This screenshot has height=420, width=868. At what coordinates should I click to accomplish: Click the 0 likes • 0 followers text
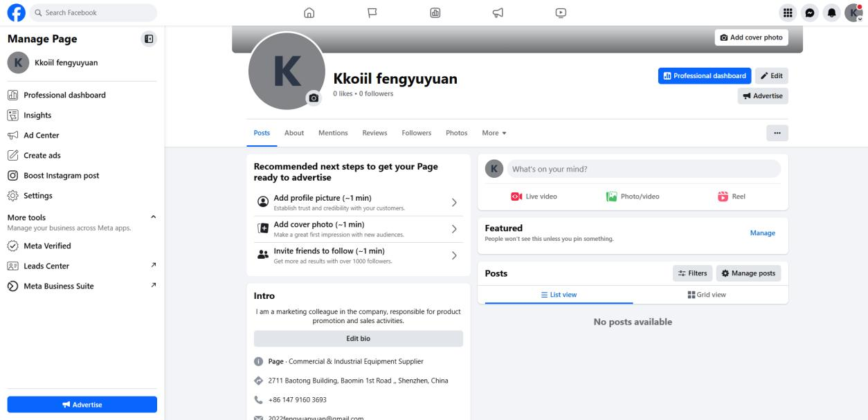pyautogui.click(x=363, y=93)
